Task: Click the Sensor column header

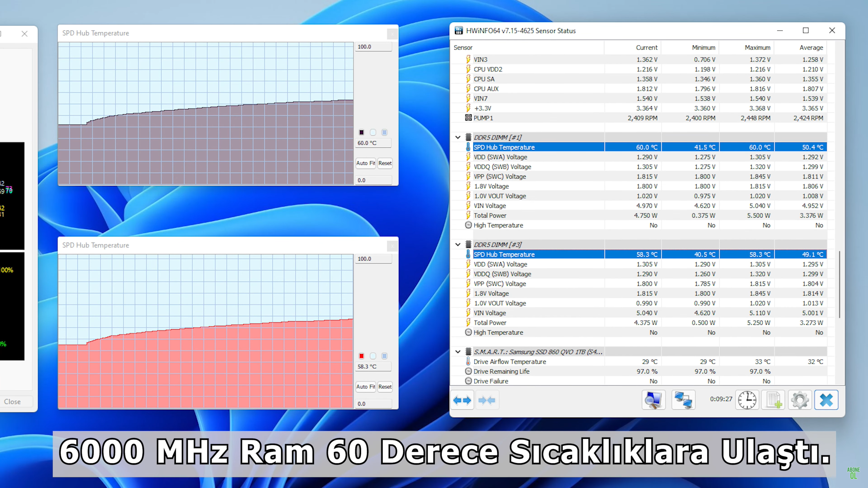Action: 527,47
